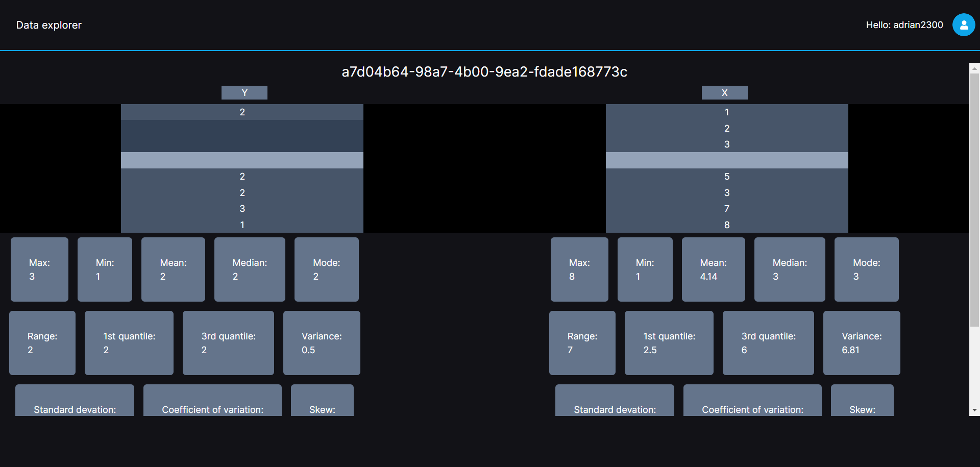
Task: Click the highlighted empty row in Y column
Action: click(242, 160)
